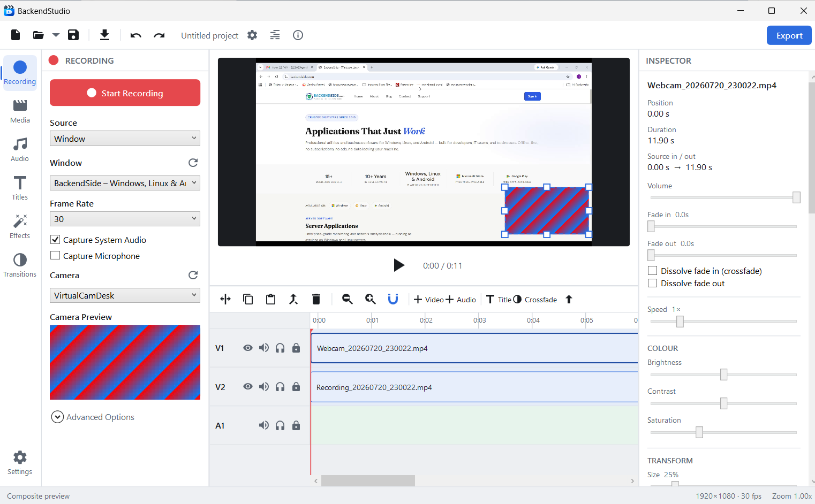Viewport: 815px width, 504px height.
Task: Open the Frame Rate dropdown
Action: pyautogui.click(x=125, y=219)
